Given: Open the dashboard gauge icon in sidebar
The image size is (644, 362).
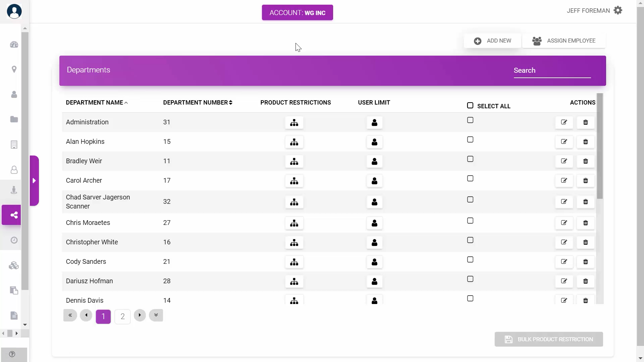Looking at the screenshot, I should click(14, 45).
